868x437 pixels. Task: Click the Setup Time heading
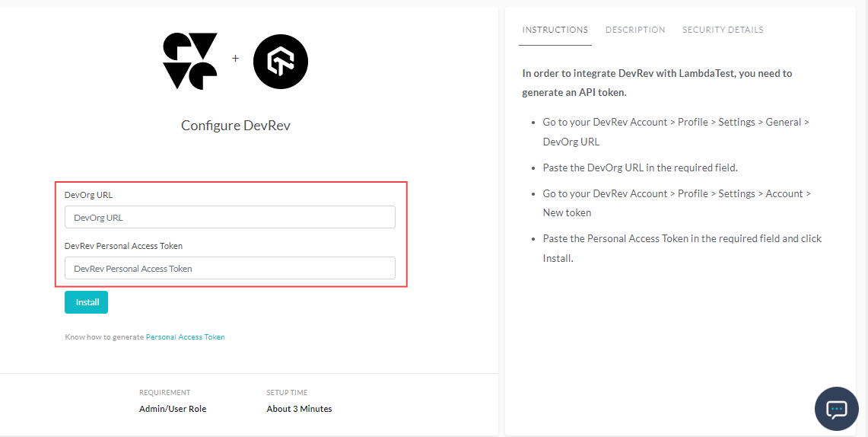pyautogui.click(x=287, y=393)
